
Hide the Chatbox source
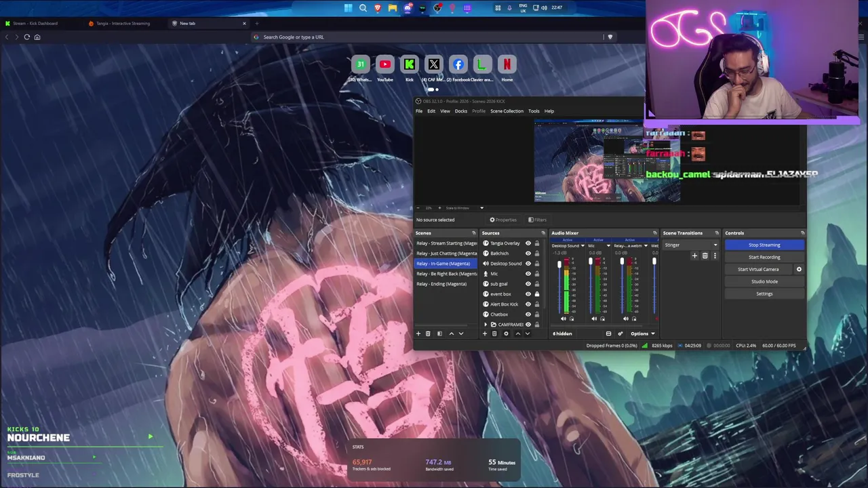tap(528, 314)
